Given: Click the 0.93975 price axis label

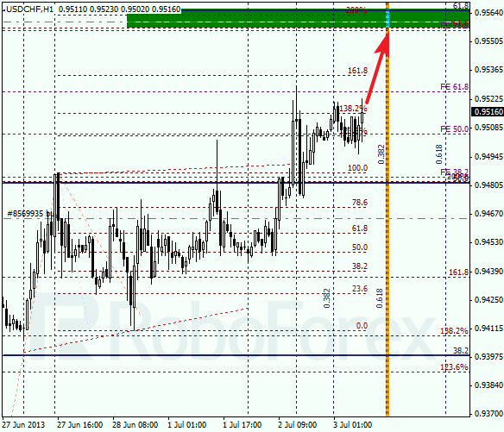Looking at the screenshot, I should click(488, 356).
